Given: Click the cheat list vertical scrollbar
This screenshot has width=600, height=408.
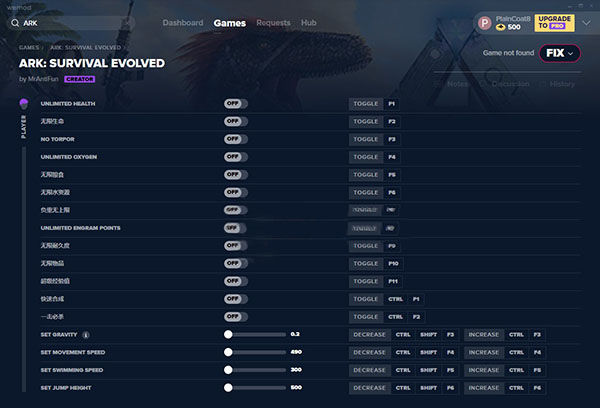Looking at the screenshot, I should [x=24, y=269].
